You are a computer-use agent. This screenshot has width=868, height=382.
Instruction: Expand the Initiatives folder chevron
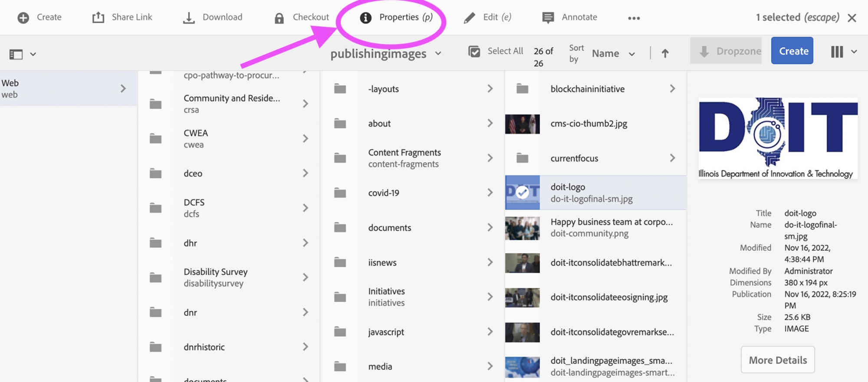click(x=490, y=297)
